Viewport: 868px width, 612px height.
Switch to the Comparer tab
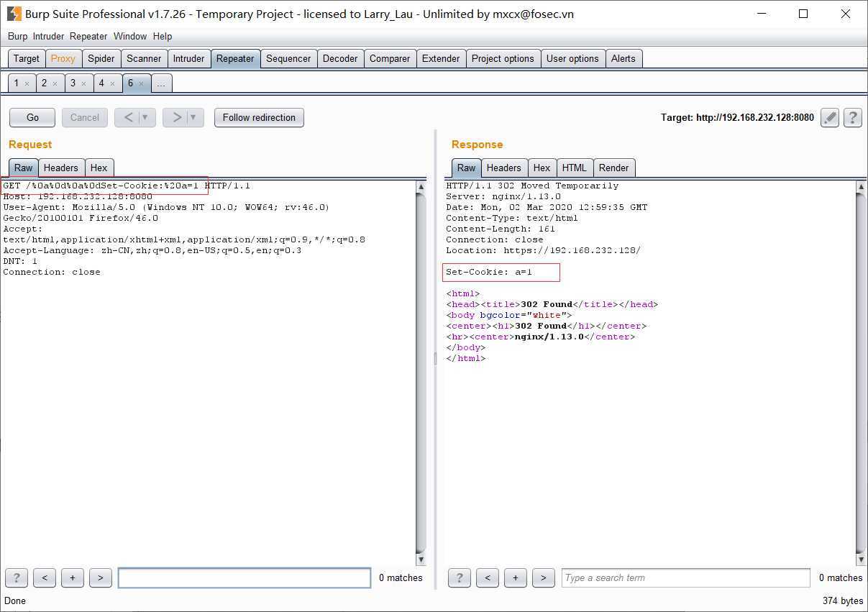[x=390, y=59]
